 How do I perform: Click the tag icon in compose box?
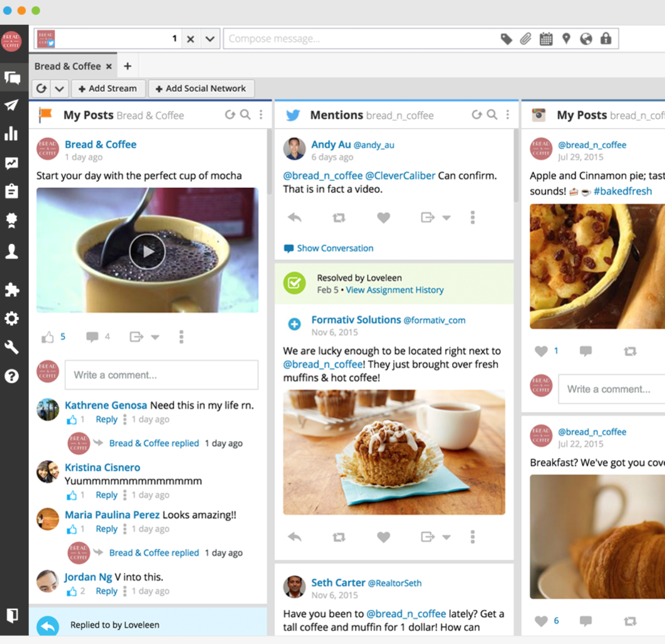coord(506,39)
